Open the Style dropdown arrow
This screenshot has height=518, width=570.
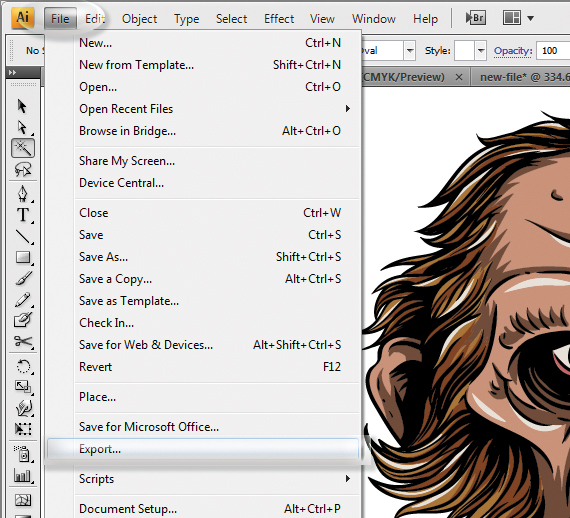pos(481,51)
